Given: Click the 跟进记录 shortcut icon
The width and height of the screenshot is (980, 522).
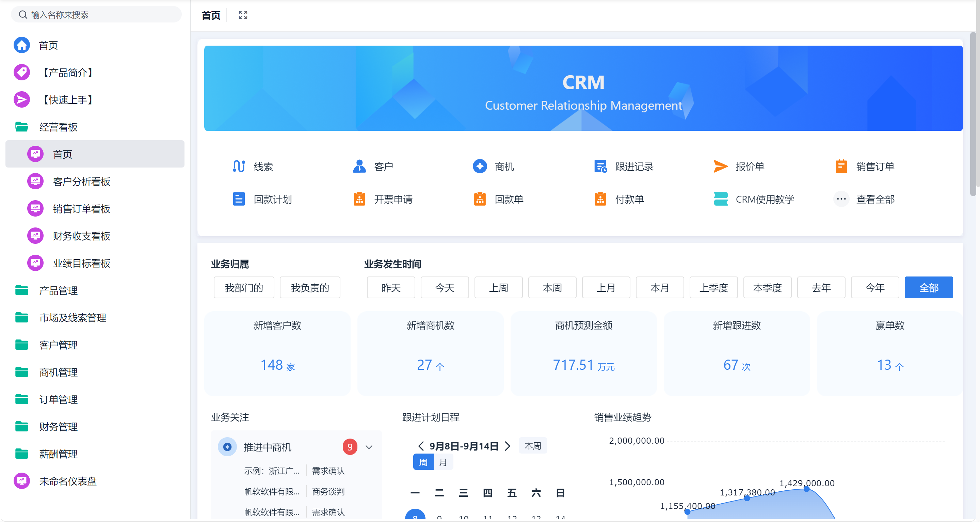Looking at the screenshot, I should click(600, 166).
